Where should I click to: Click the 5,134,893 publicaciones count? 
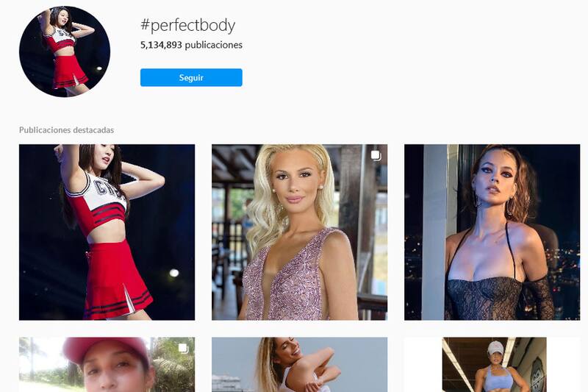(191, 45)
